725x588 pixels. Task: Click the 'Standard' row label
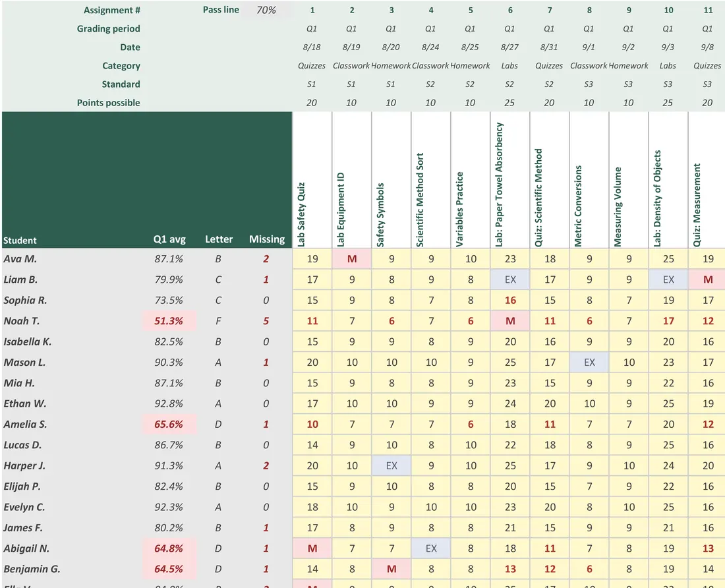(x=121, y=84)
